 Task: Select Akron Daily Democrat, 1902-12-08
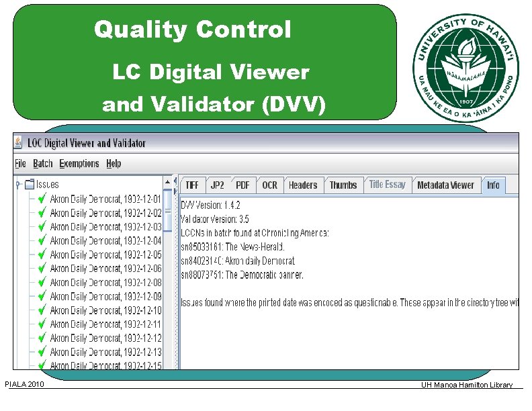pyautogui.click(x=105, y=283)
